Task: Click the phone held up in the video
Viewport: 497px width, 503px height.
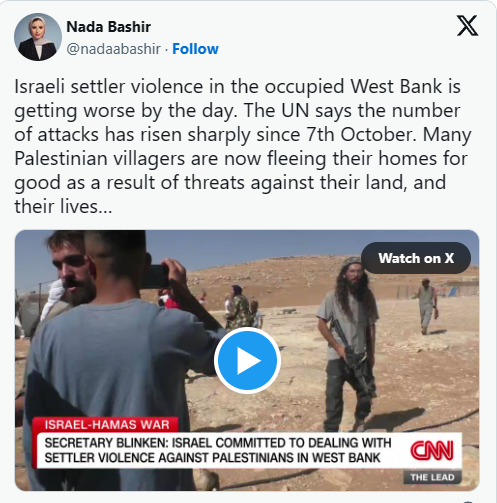Action: click(x=155, y=276)
